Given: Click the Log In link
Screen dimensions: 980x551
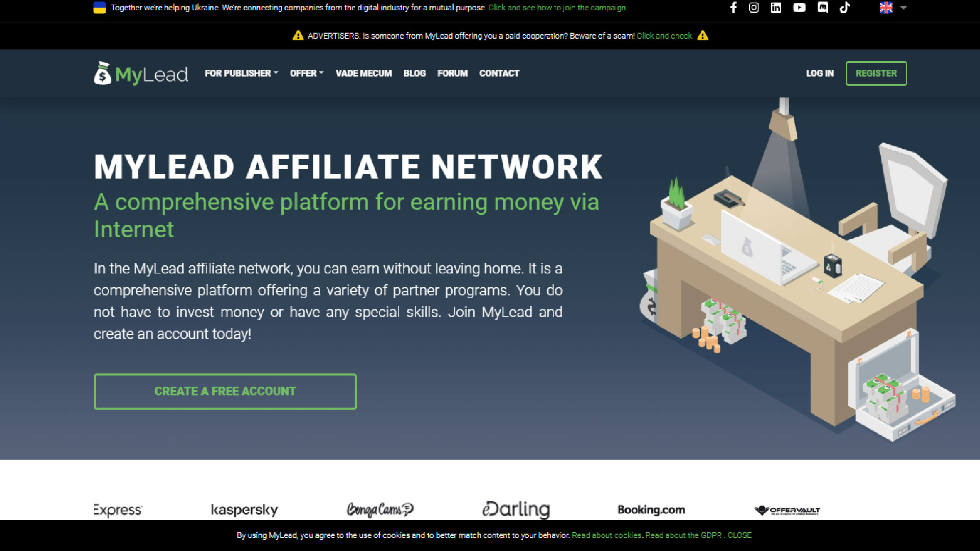Looking at the screenshot, I should click(820, 73).
